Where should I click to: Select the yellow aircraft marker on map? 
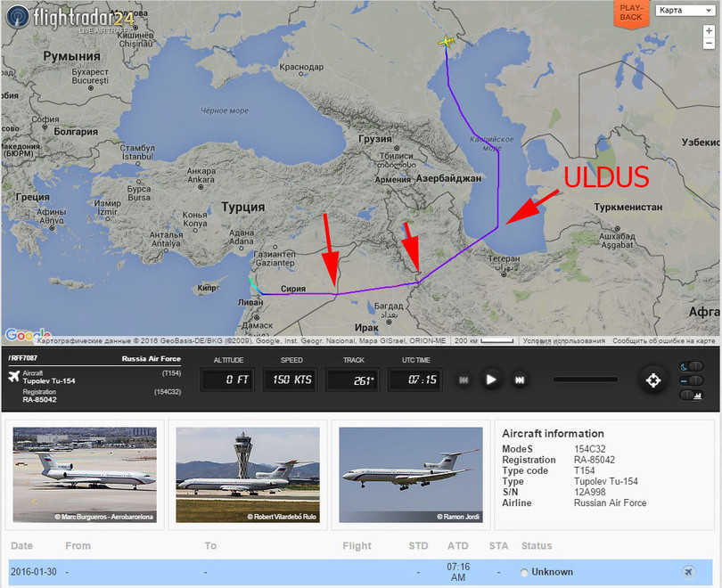(446, 42)
